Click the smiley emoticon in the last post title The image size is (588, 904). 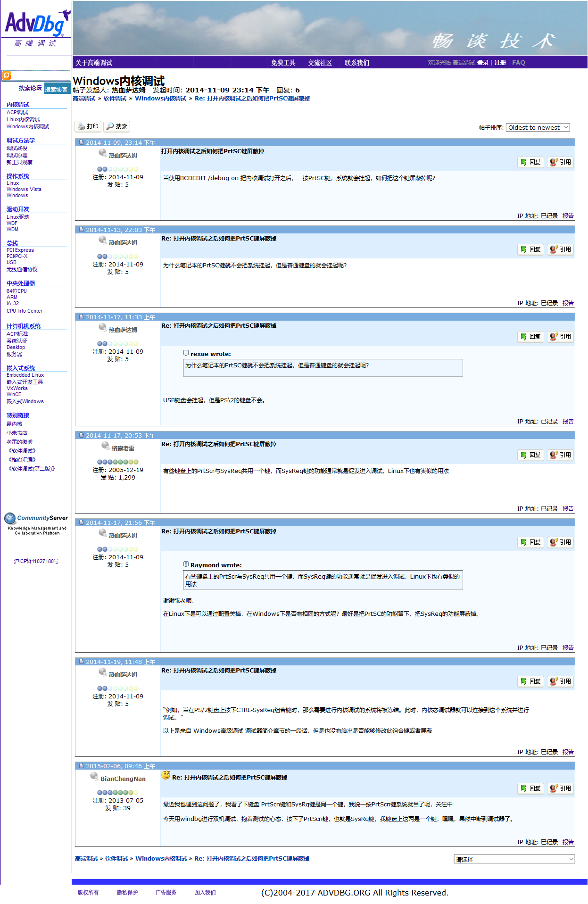[x=166, y=775]
